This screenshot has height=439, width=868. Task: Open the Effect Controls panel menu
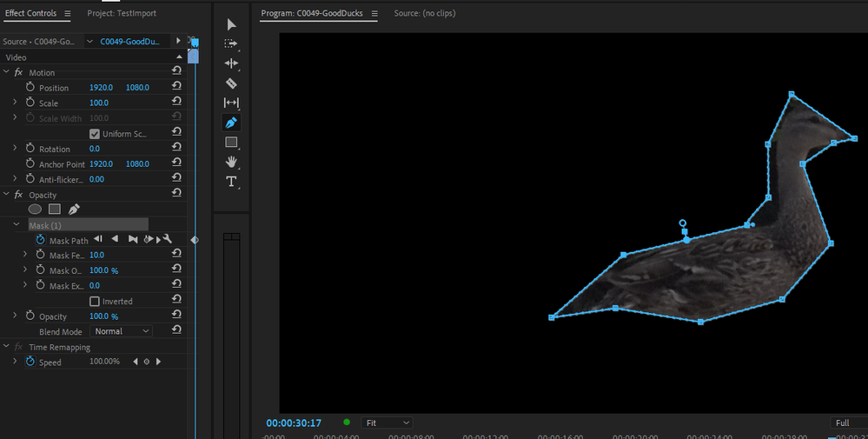point(68,13)
